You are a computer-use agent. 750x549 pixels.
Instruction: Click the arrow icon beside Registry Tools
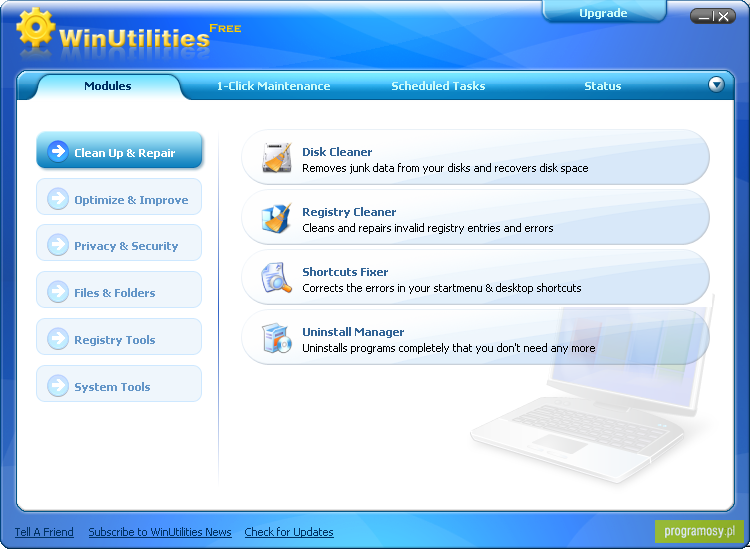tap(58, 339)
